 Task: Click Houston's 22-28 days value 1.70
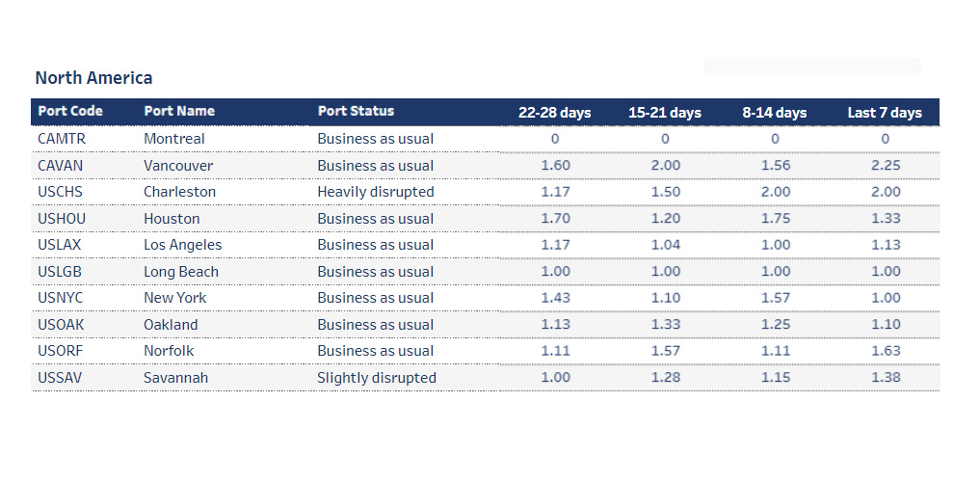(x=555, y=219)
